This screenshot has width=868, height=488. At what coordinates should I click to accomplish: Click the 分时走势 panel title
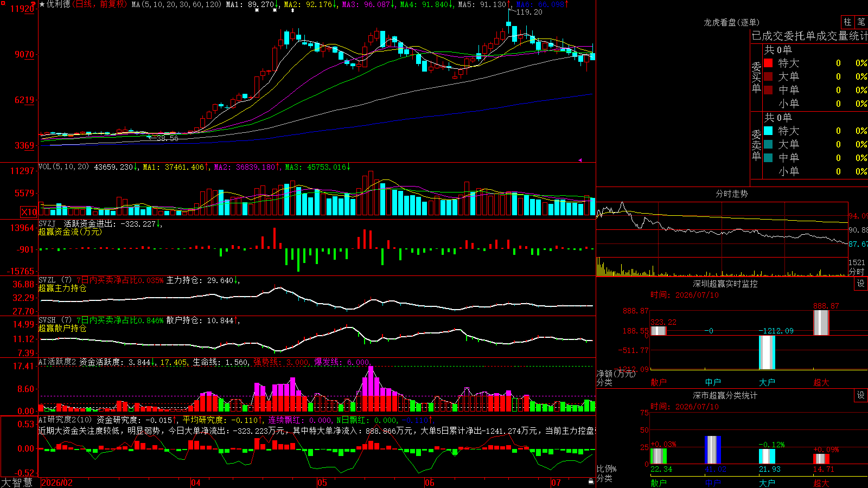[731, 194]
